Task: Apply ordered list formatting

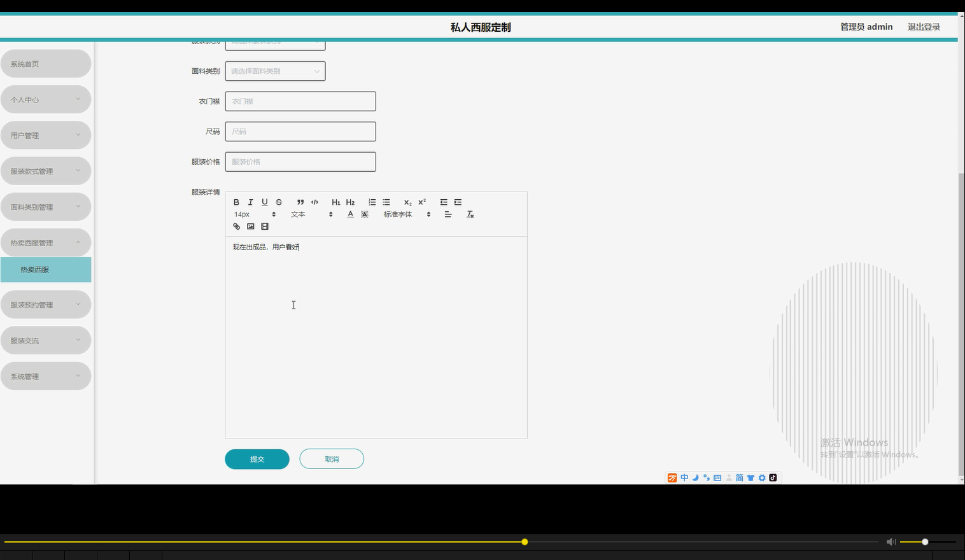Action: 372,202
